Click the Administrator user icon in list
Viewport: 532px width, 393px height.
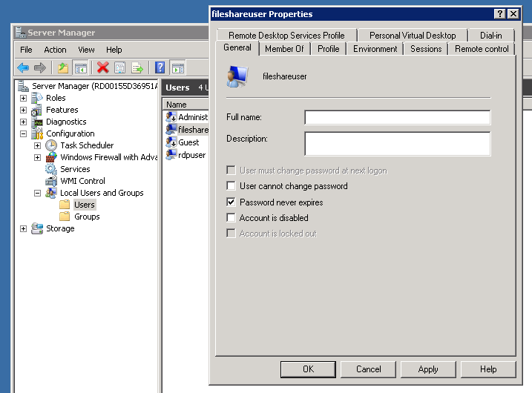(x=171, y=117)
